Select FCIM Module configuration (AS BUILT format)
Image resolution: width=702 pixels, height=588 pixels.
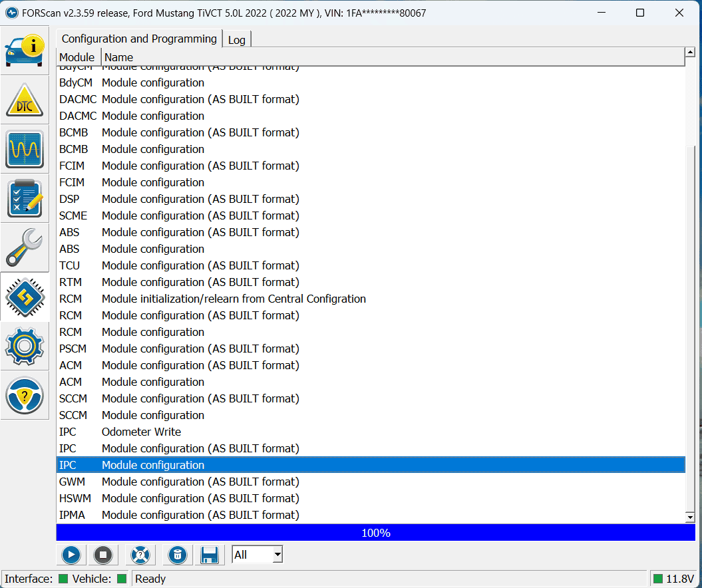point(371,166)
